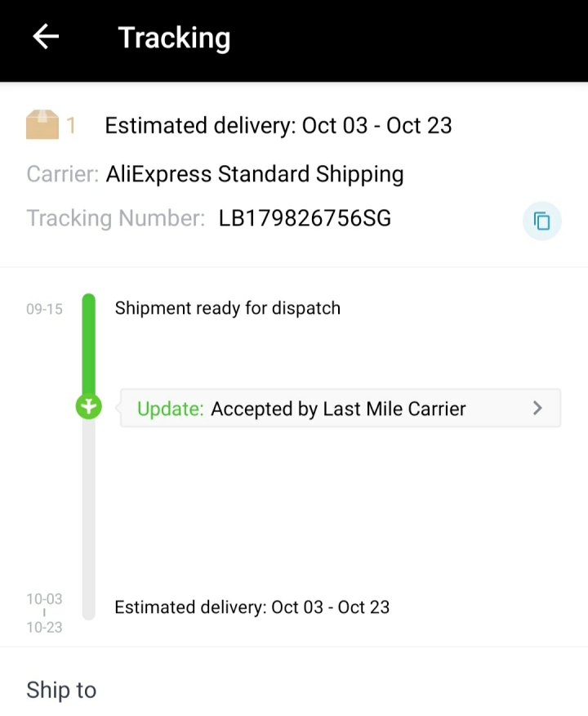Screen dimensions: 588x716
Task: Tap the 09-15 timeline date
Action: coord(44,309)
